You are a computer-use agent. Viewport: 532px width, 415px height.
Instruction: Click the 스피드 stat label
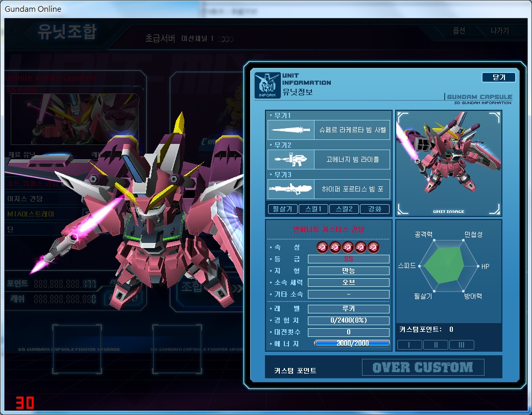coord(407,266)
